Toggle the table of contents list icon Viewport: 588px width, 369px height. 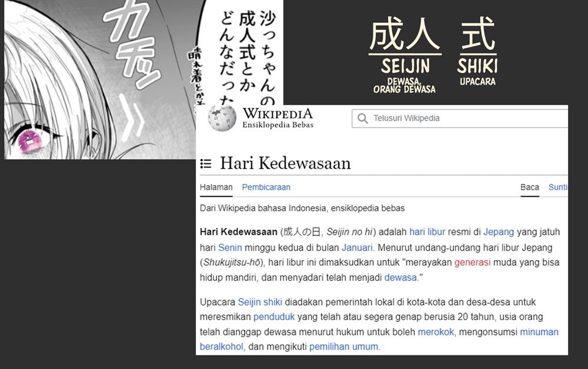pos(206,164)
